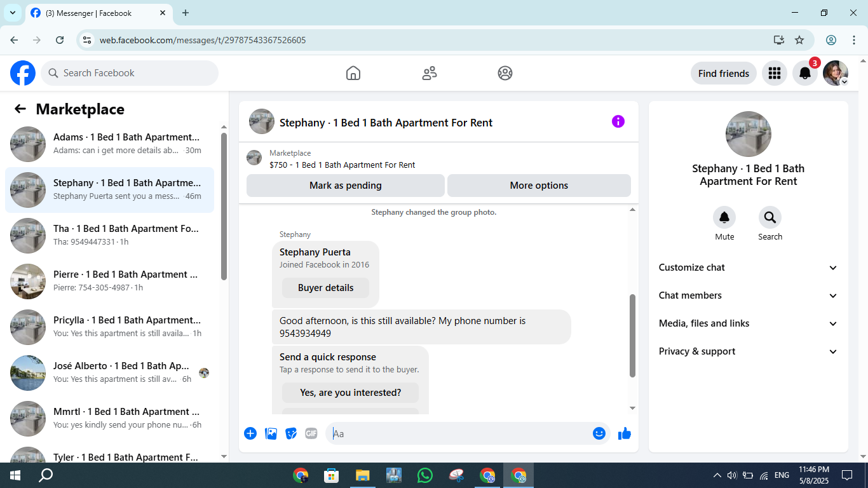
Task: Open the Mmrtl apartment conversation
Action: coord(109,419)
